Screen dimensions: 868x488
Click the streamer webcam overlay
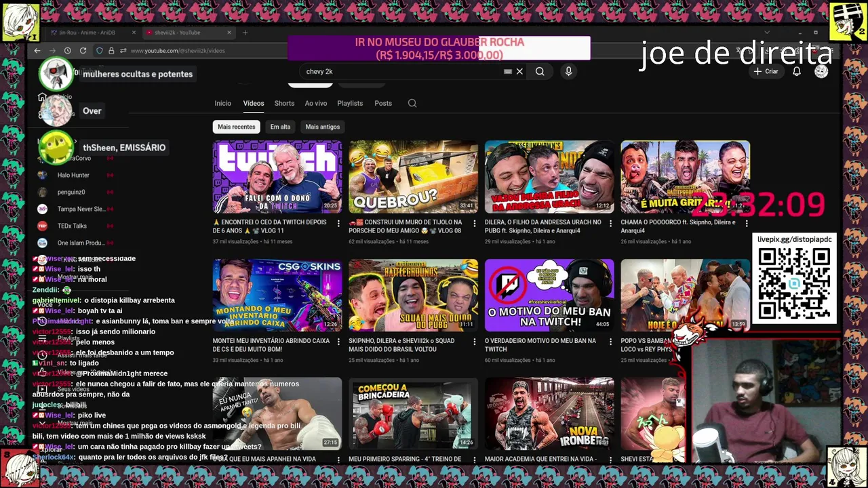point(766,401)
